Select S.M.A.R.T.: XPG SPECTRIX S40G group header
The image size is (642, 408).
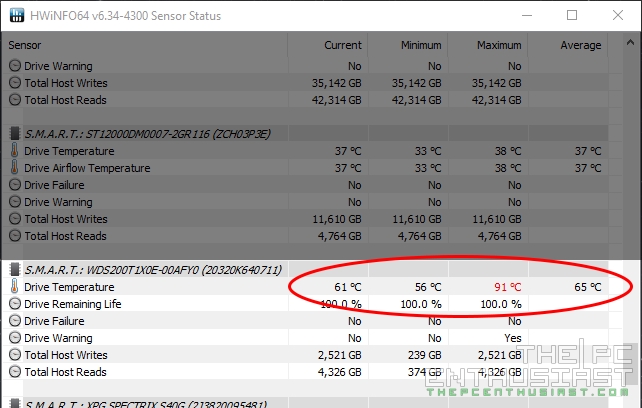[x=146, y=404]
